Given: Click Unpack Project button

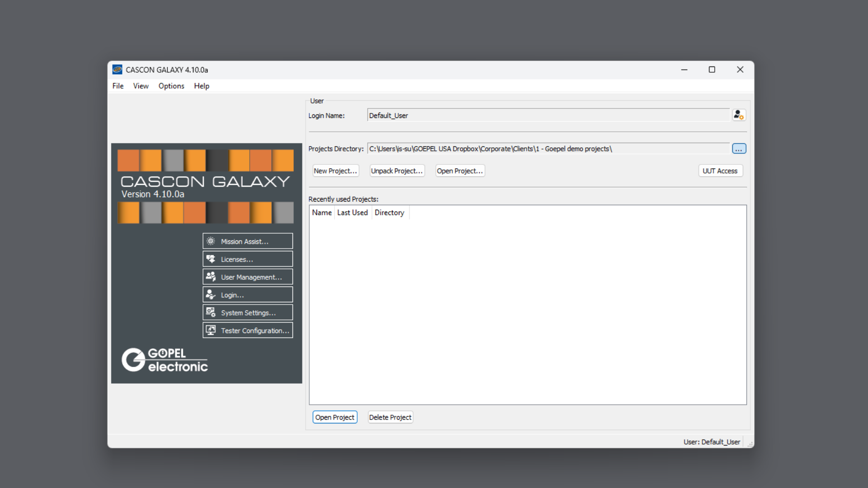Looking at the screenshot, I should pos(396,170).
